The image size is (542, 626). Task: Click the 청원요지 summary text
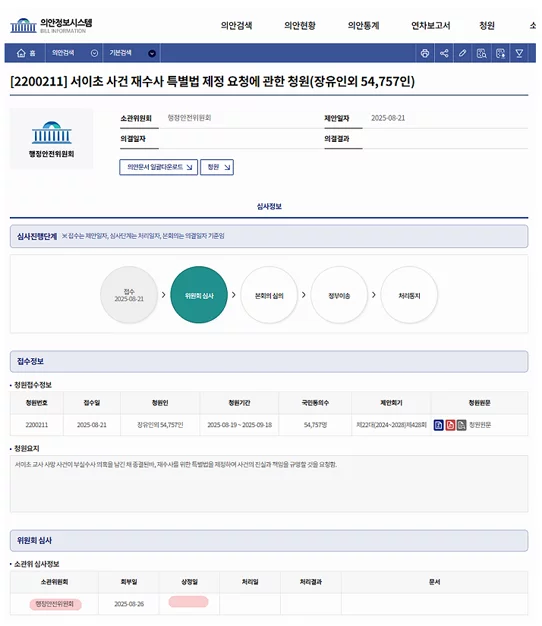coord(176,464)
